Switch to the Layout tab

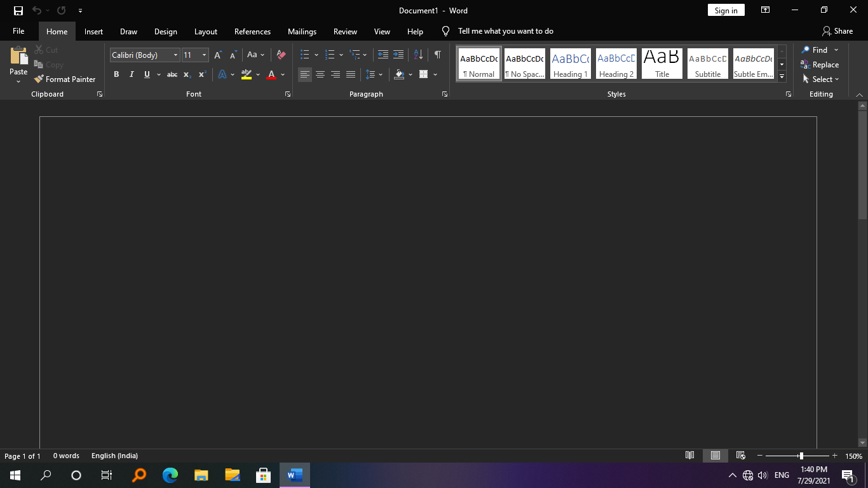pyautogui.click(x=206, y=31)
